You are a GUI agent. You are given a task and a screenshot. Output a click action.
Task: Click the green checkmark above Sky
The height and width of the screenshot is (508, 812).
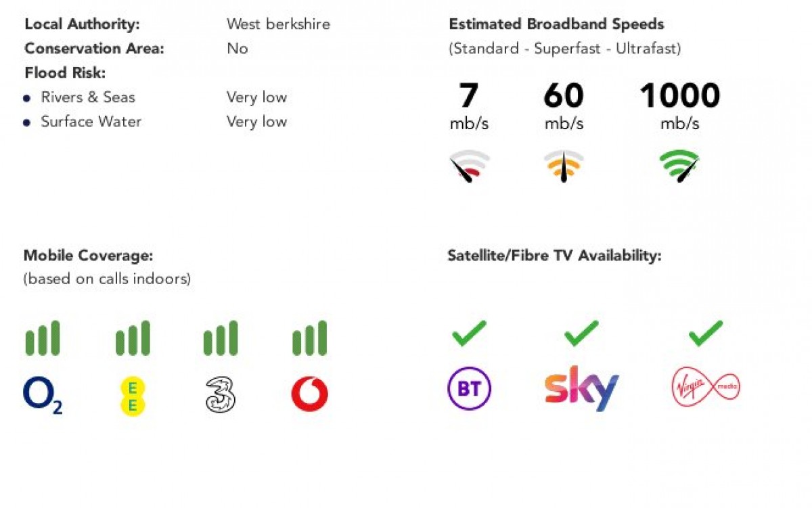[x=581, y=333]
